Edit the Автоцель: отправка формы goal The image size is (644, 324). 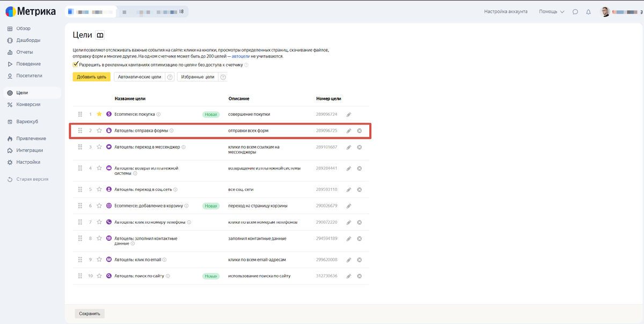(349, 131)
